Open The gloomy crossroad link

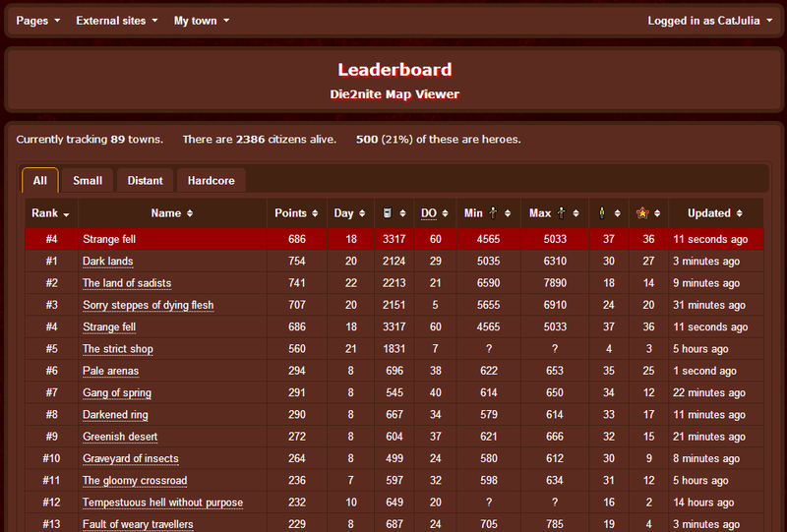pyautogui.click(x=135, y=481)
